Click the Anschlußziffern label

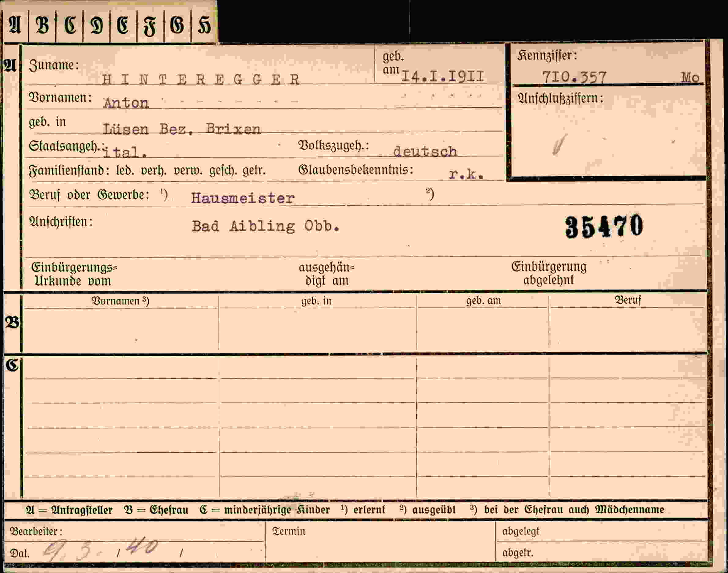560,98
